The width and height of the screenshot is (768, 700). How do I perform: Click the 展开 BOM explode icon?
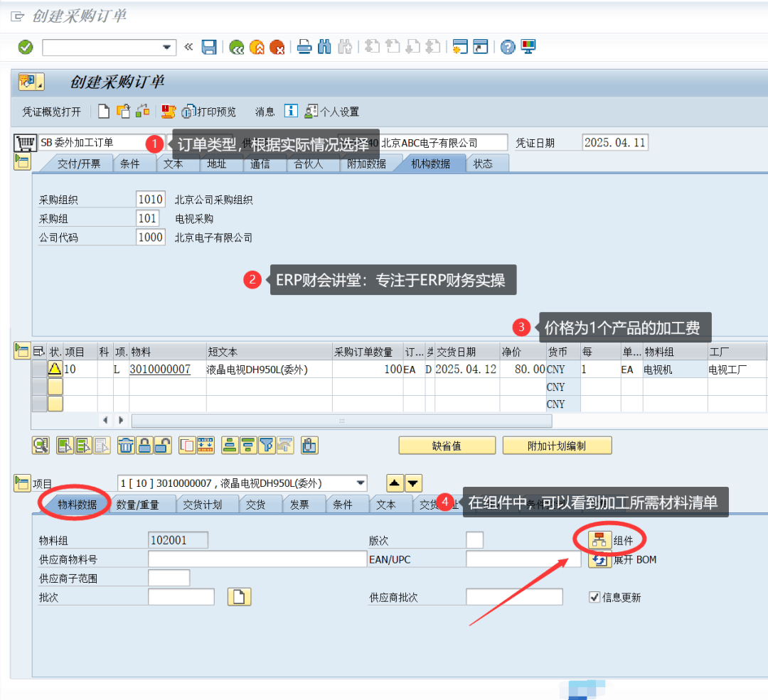tap(599, 559)
